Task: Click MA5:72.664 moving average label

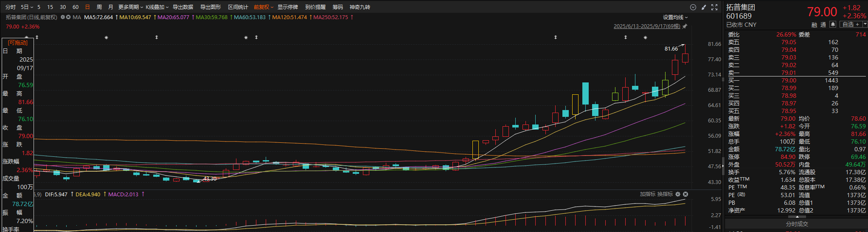Action: pyautogui.click(x=98, y=17)
